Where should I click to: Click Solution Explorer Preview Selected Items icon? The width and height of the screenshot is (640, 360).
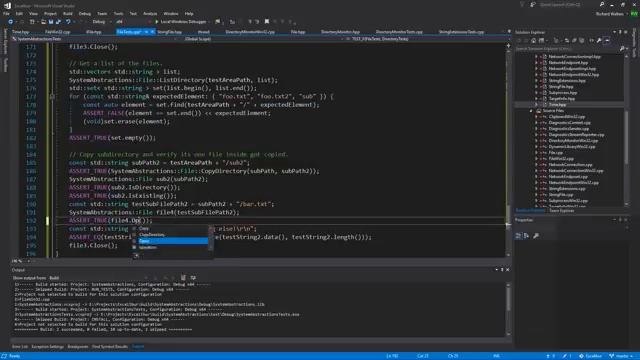coord(607,40)
